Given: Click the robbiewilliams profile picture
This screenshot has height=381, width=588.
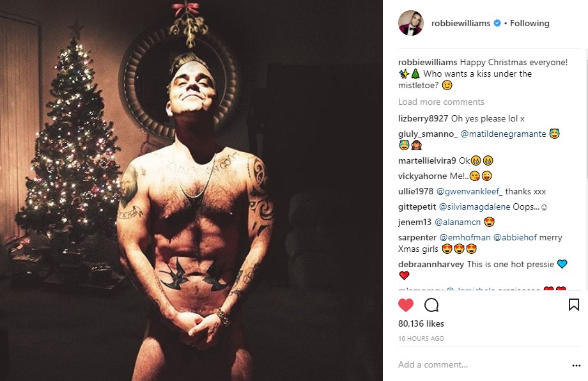Looking at the screenshot, I should point(411,23).
